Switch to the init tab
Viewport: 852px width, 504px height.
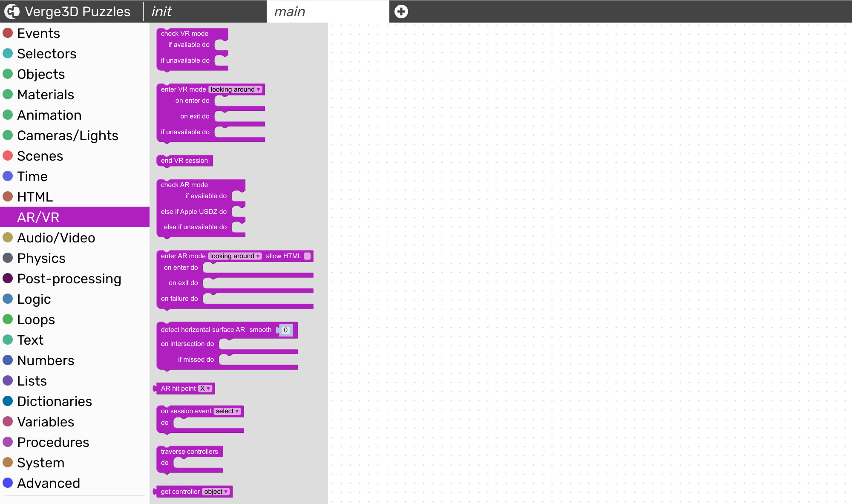(x=205, y=12)
